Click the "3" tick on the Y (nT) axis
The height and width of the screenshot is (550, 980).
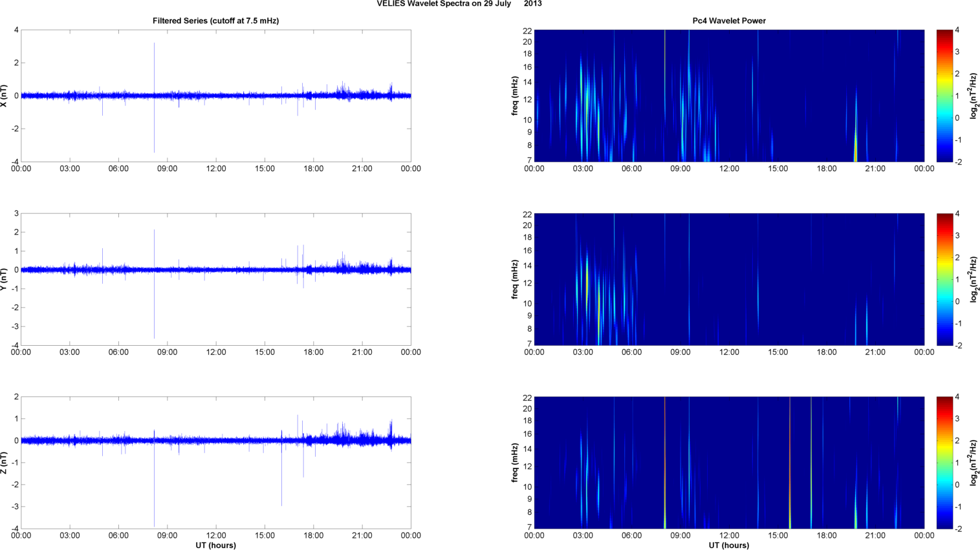coord(16,213)
